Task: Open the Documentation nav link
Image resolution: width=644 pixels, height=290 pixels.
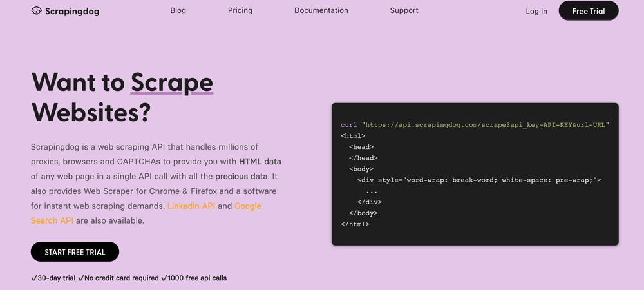Action: coord(321,10)
